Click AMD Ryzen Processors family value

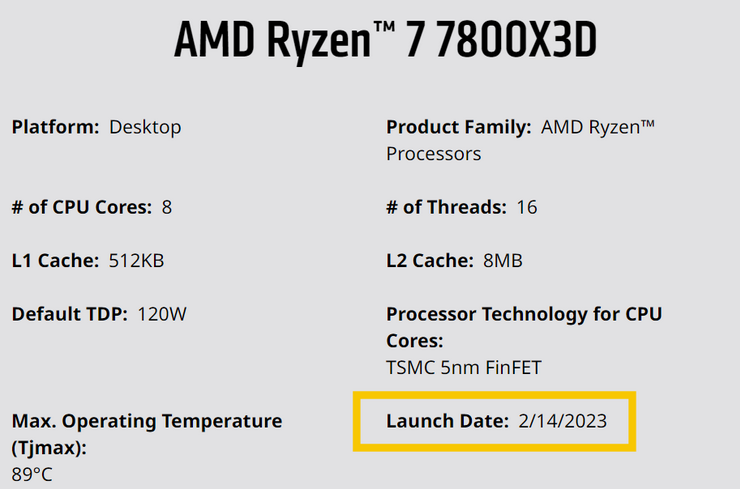521,140
